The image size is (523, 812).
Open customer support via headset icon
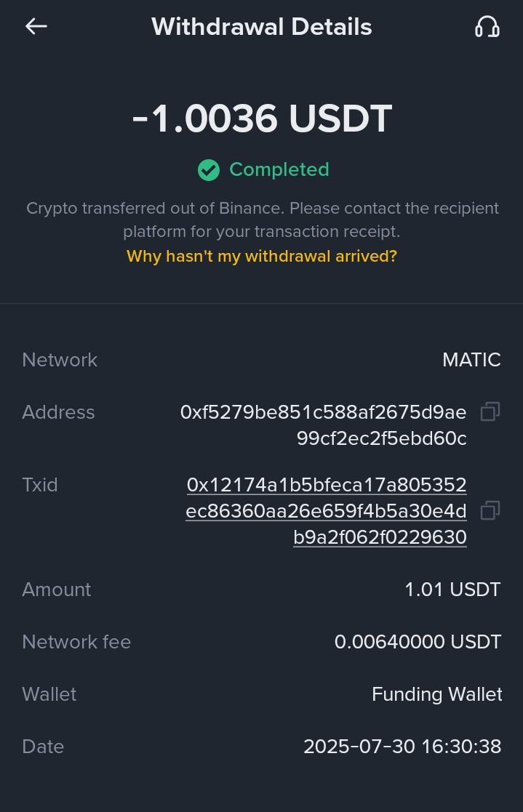click(487, 27)
